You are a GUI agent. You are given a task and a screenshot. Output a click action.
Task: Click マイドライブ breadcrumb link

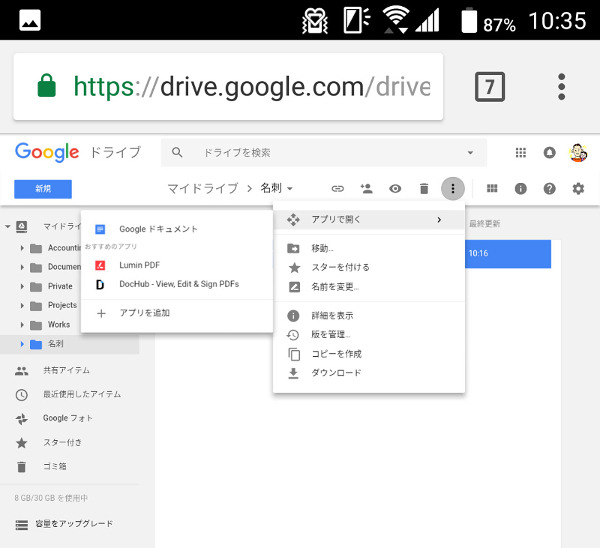click(x=203, y=188)
